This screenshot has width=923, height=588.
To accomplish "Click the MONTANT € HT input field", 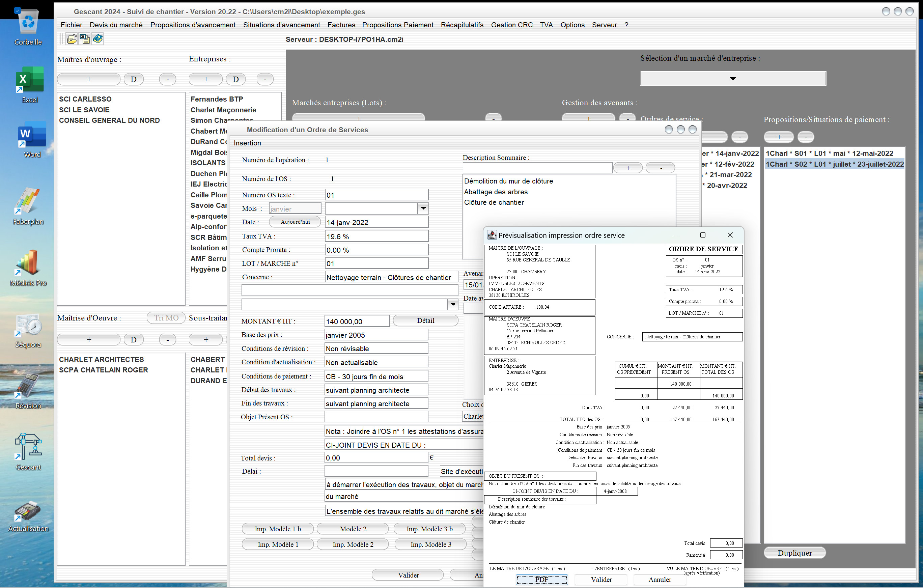I will [357, 321].
